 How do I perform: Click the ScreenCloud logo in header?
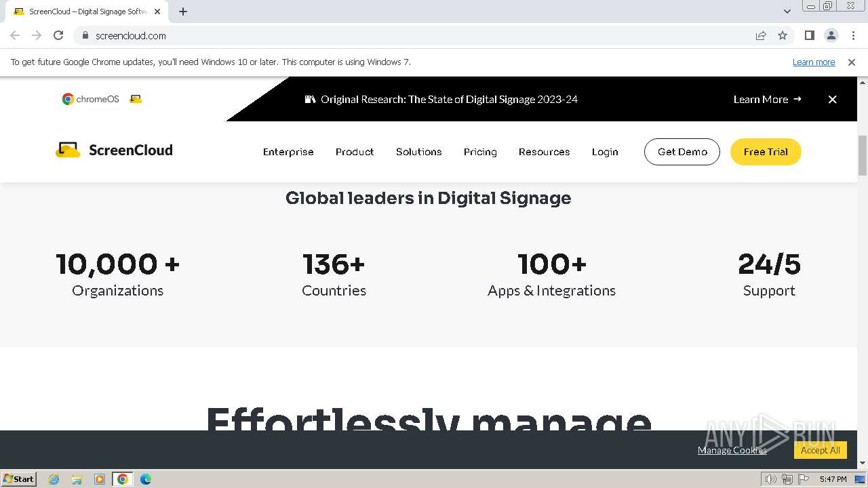[x=114, y=150]
